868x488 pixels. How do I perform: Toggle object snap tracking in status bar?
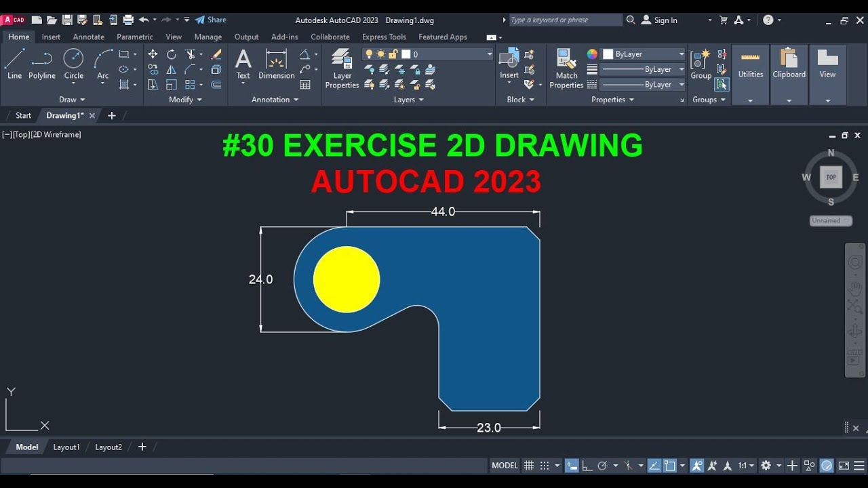click(x=654, y=466)
